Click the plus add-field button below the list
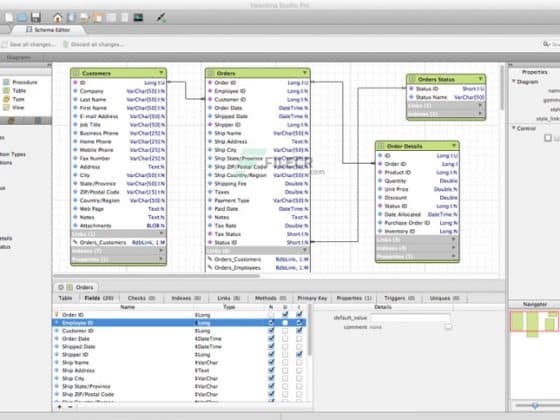The width and height of the screenshot is (560, 420). pyautogui.click(x=60, y=407)
